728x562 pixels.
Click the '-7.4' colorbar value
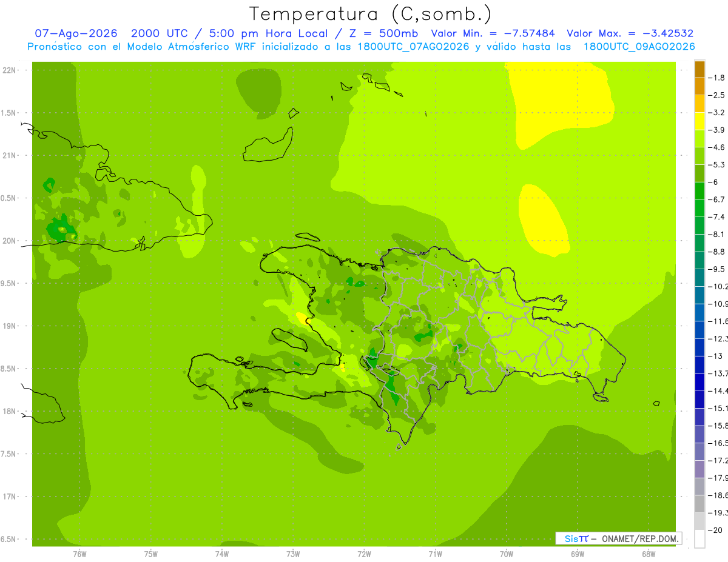pos(717,217)
